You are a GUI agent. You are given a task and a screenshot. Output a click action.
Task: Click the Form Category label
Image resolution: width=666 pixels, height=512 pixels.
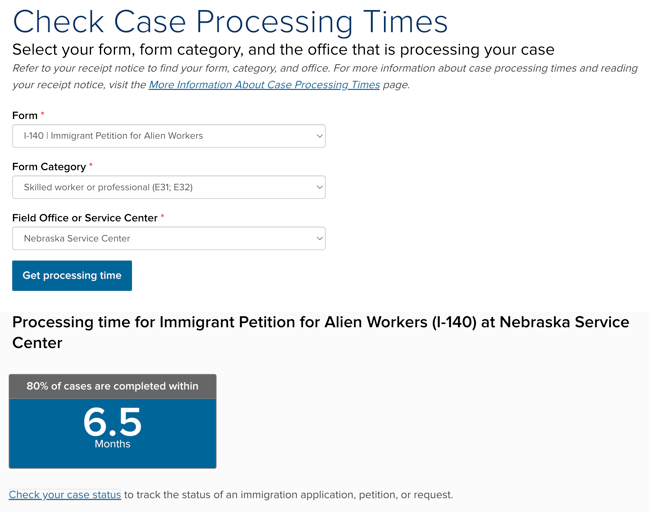click(x=49, y=167)
